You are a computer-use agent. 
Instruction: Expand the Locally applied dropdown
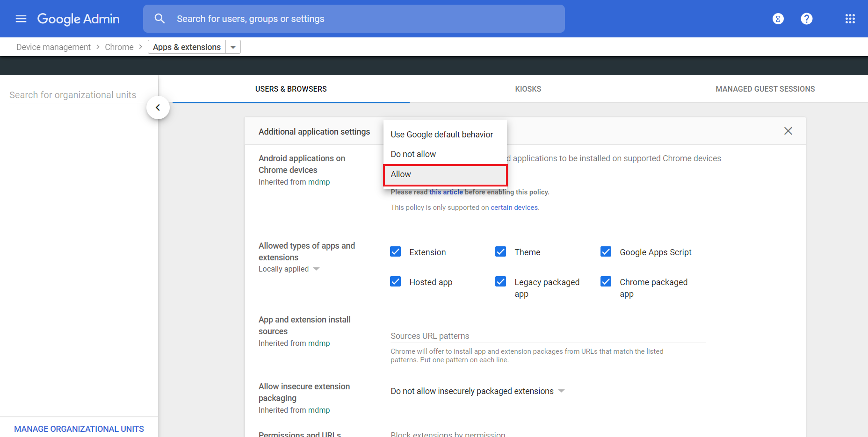[x=316, y=269]
